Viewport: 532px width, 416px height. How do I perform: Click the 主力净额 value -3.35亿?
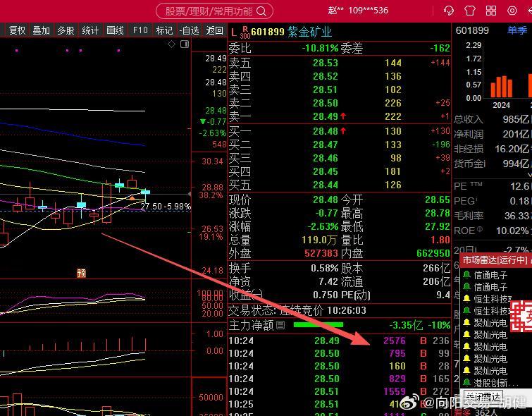coord(406,325)
